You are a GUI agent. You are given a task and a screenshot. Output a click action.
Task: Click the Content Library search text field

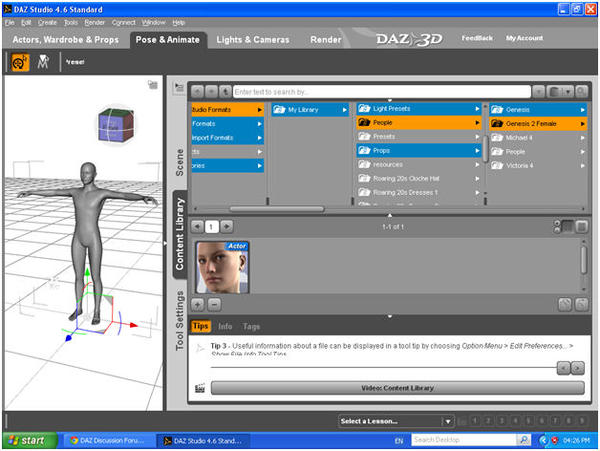[382, 92]
